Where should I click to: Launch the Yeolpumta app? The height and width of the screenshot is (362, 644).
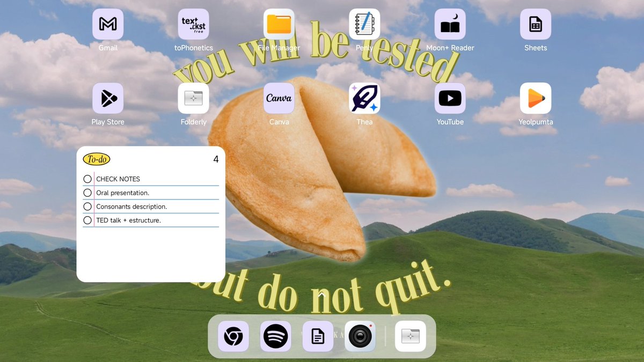tap(536, 98)
